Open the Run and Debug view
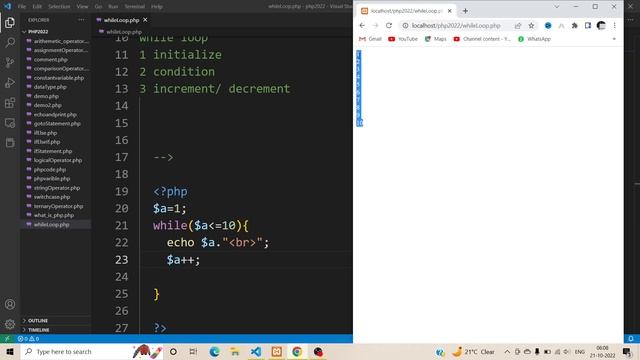 tap(10, 82)
